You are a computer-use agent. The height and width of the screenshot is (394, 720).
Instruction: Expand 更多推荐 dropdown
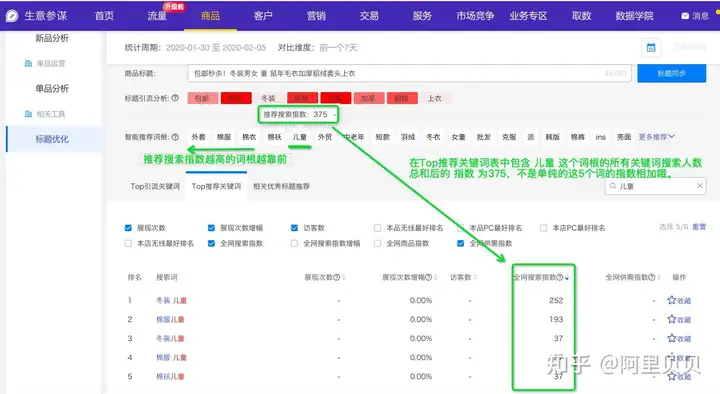(x=657, y=137)
